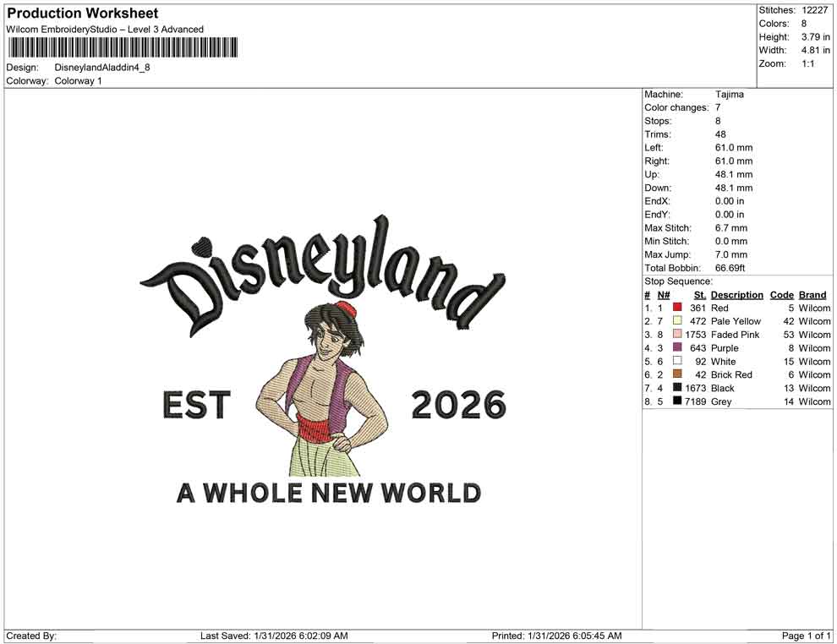Click the Tajima machine name
Screen dimensions: 837x644
(x=731, y=95)
